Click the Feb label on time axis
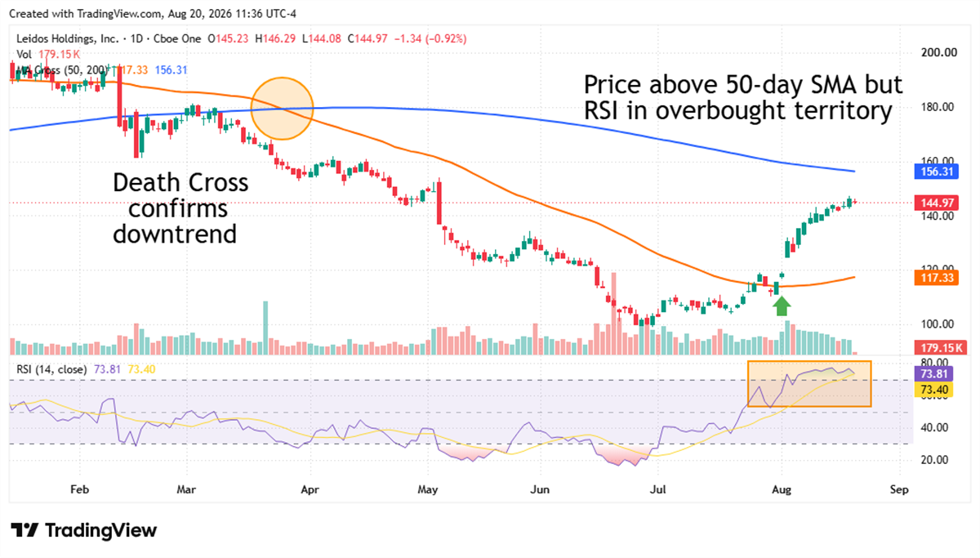This screenshot has width=980, height=558. point(79,491)
